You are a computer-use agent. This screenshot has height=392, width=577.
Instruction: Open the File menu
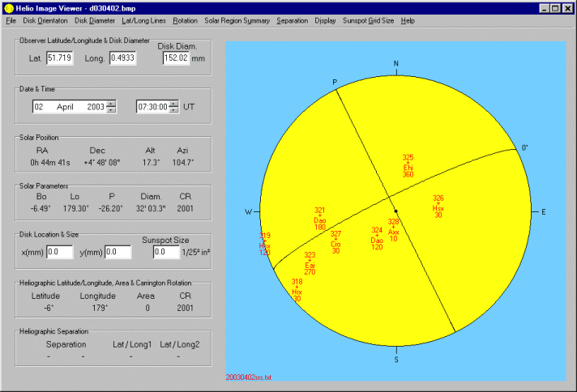(11, 19)
